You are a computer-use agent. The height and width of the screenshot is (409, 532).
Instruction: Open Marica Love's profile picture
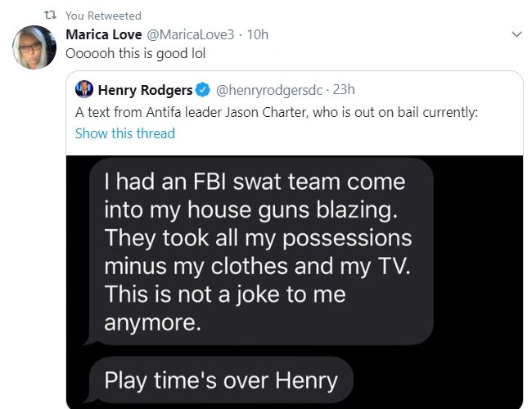coord(34,47)
